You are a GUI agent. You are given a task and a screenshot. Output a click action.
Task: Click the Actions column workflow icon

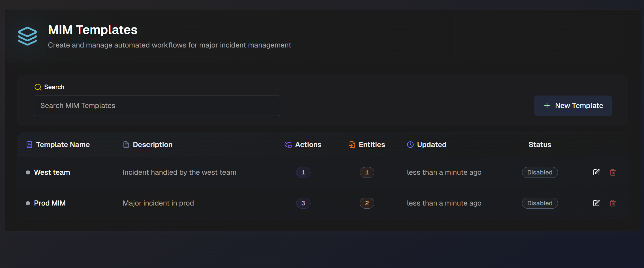288,144
